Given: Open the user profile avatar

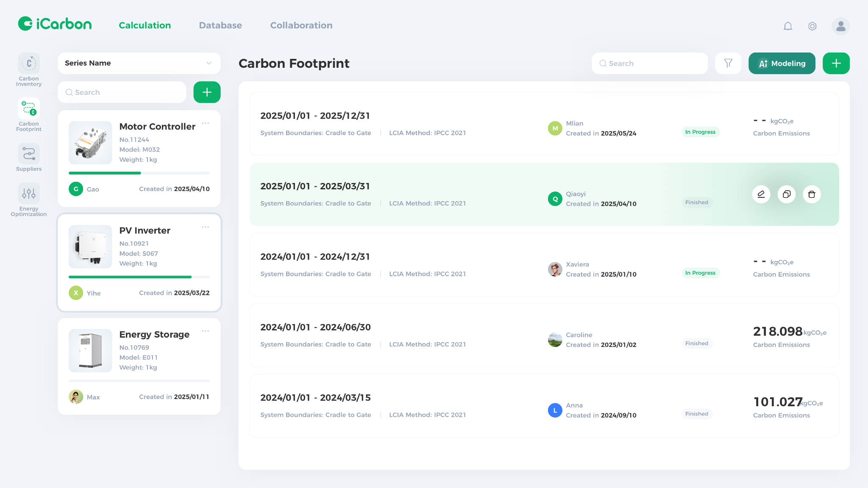Looking at the screenshot, I should click(x=840, y=26).
